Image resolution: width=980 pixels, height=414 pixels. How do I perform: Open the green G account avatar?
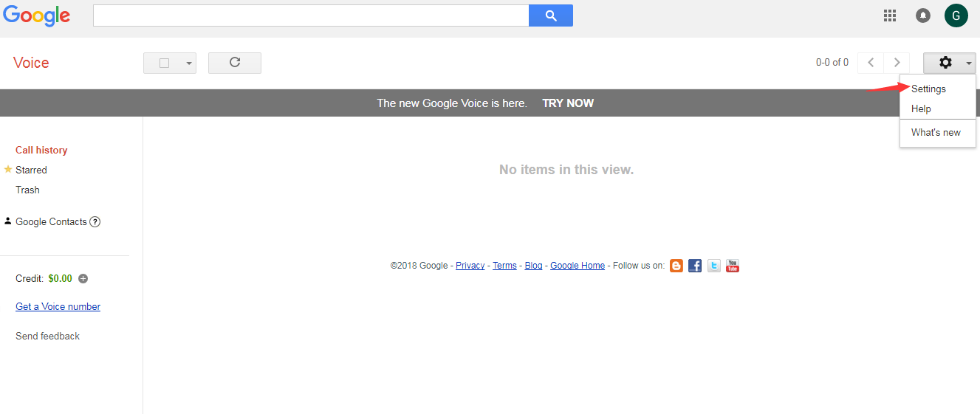click(x=956, y=15)
